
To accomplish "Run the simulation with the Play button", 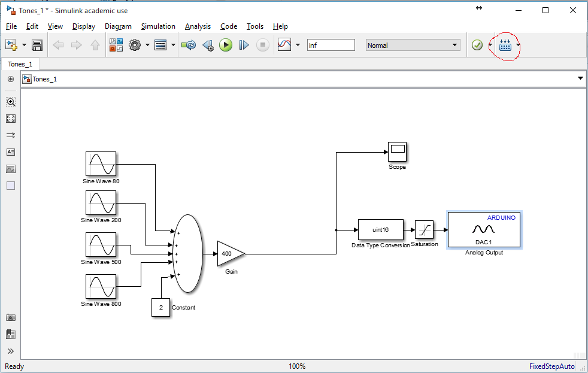I will 226,44.
